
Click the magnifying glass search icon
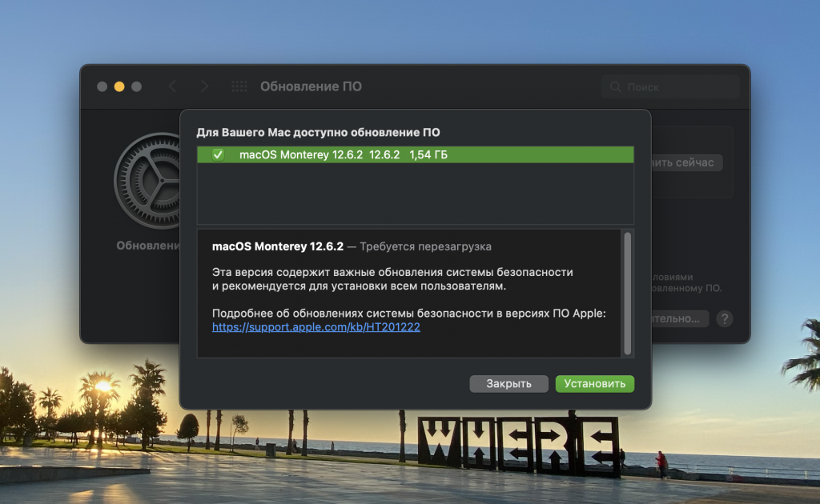pos(616,86)
